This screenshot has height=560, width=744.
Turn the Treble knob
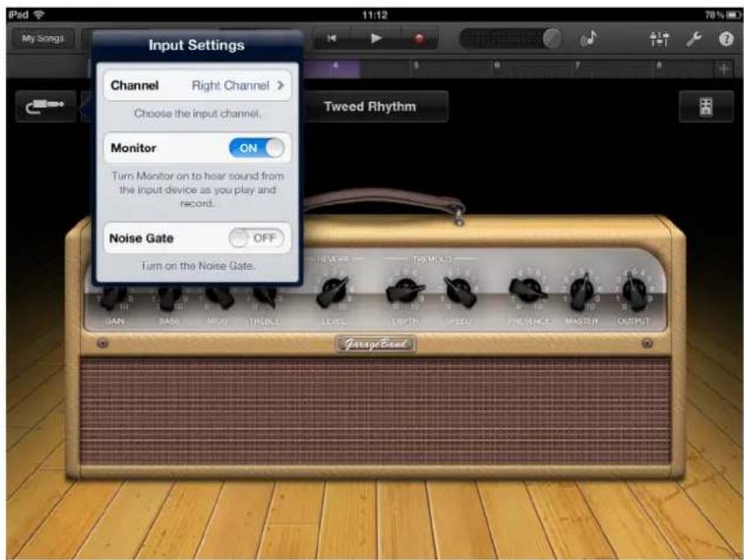[x=265, y=296]
